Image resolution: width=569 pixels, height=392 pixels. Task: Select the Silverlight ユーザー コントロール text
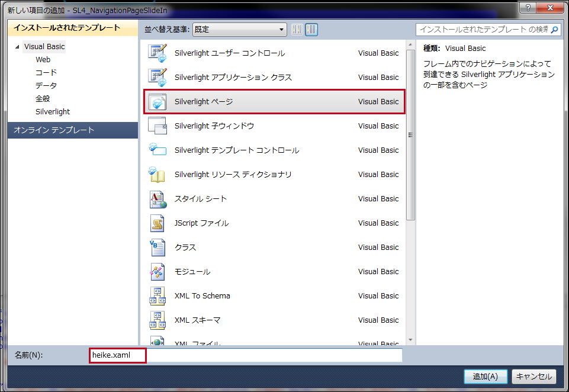click(x=230, y=53)
